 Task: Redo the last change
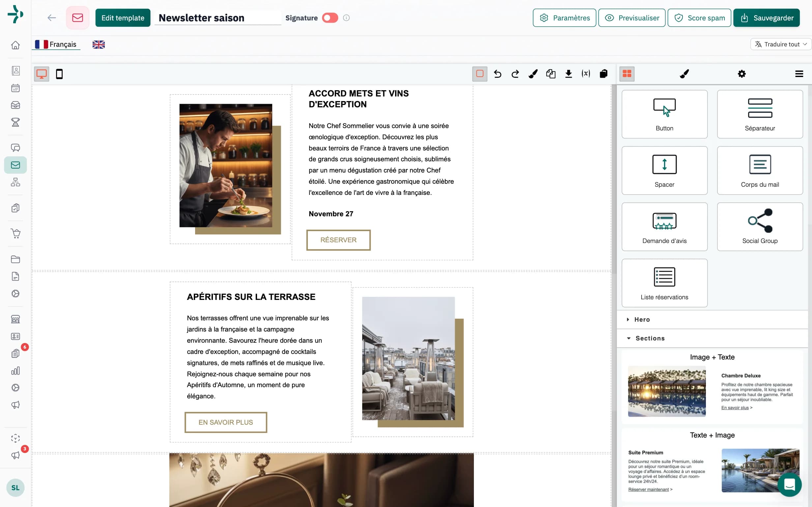(x=515, y=74)
